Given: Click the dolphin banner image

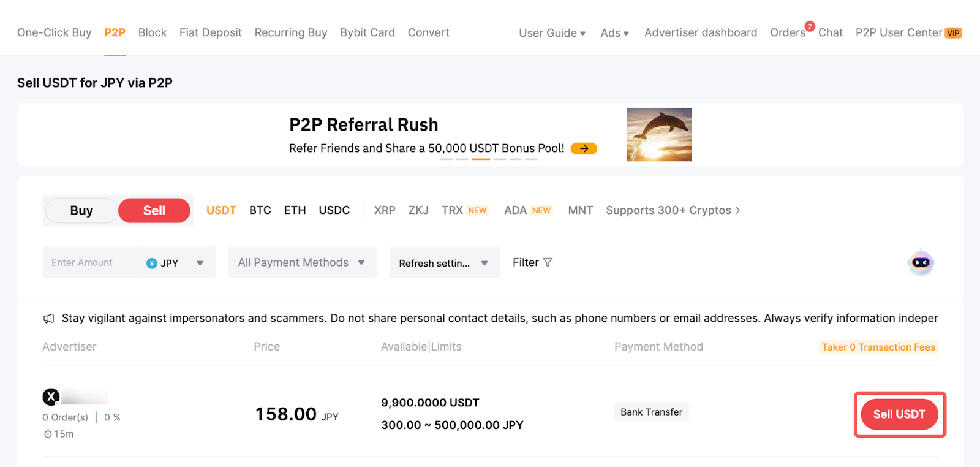Looking at the screenshot, I should (x=659, y=135).
